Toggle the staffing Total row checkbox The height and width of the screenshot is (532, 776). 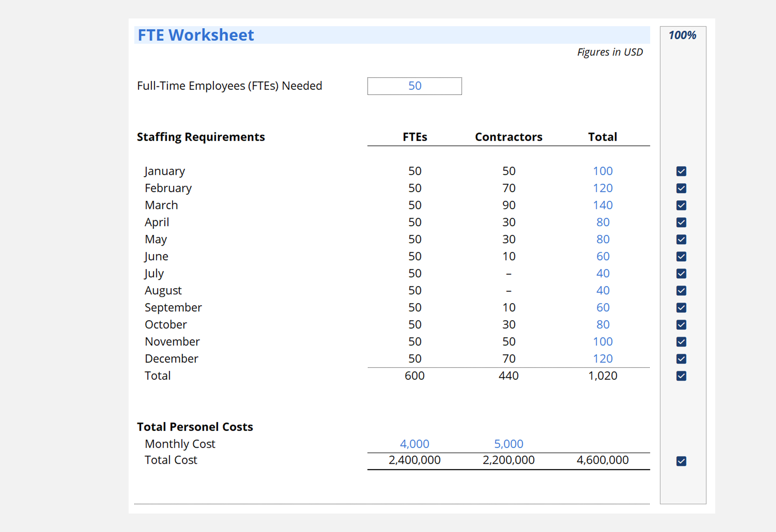[681, 376]
